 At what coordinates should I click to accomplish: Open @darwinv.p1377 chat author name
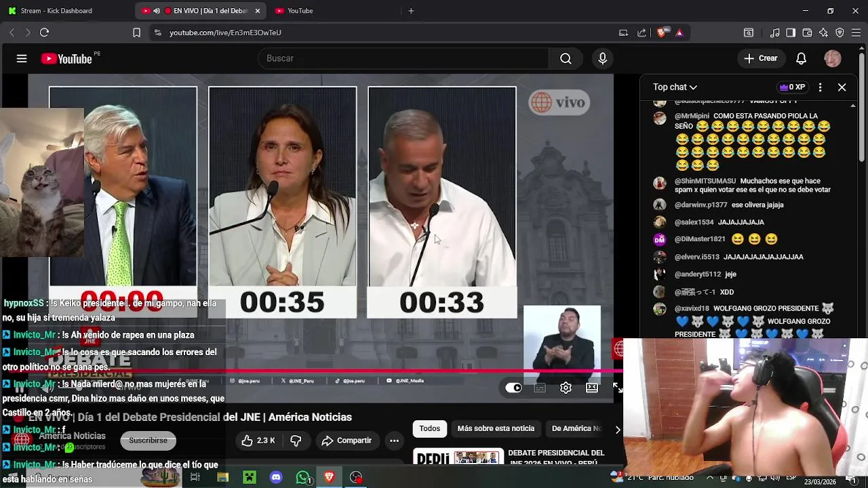[701, 205]
